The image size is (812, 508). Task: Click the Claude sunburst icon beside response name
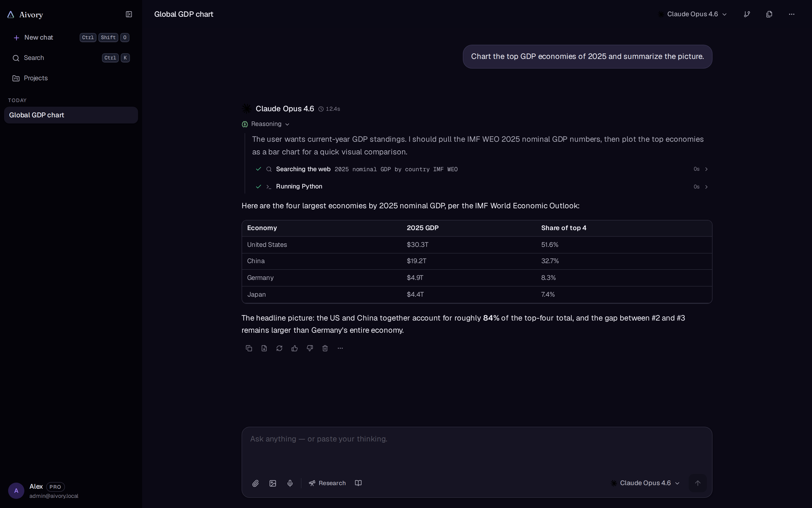pyautogui.click(x=247, y=108)
